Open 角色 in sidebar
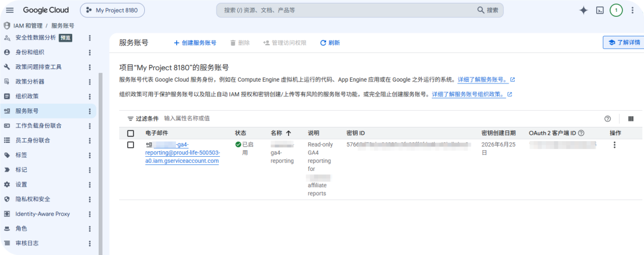This screenshot has width=644, height=255. coord(21,228)
